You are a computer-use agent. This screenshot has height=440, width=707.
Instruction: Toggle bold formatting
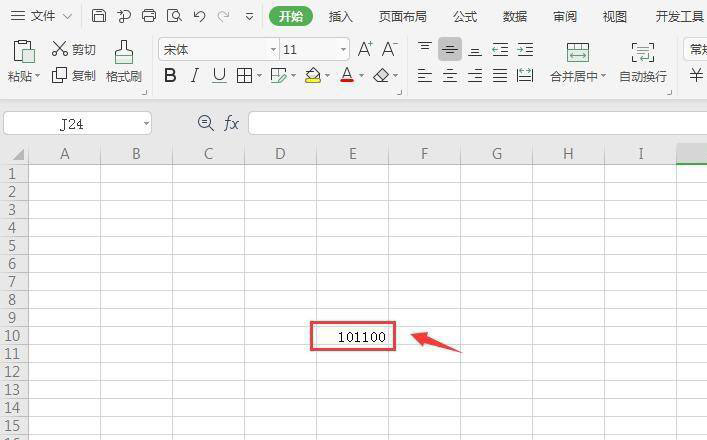tap(170, 75)
